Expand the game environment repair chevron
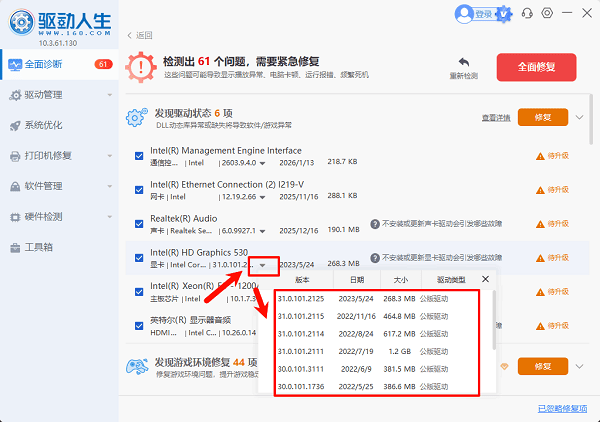This screenshot has width=600, height=422. (579, 367)
